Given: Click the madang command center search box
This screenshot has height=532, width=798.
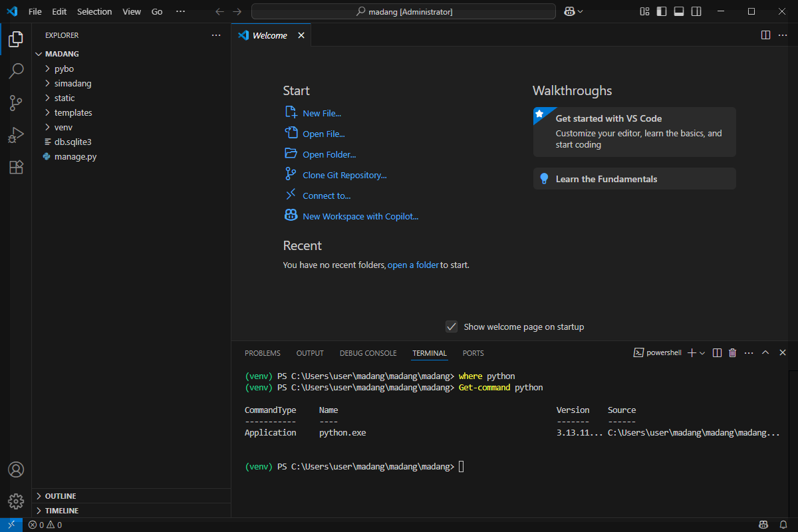Looking at the screenshot, I should click(x=404, y=11).
